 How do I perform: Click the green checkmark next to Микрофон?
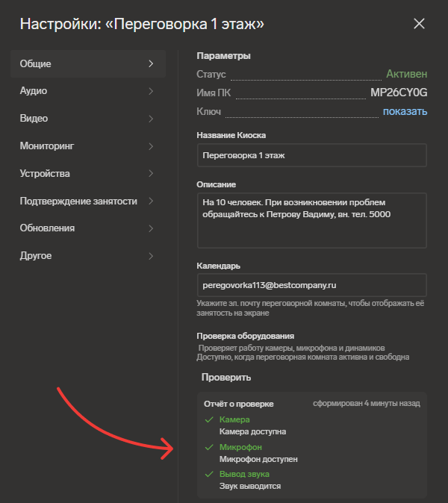coord(209,447)
